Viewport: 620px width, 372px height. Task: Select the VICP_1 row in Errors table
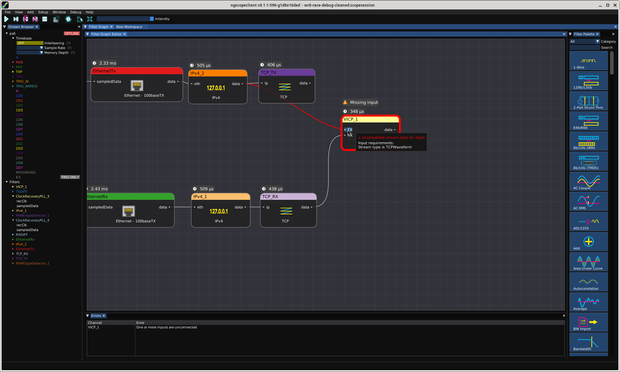(x=325, y=327)
